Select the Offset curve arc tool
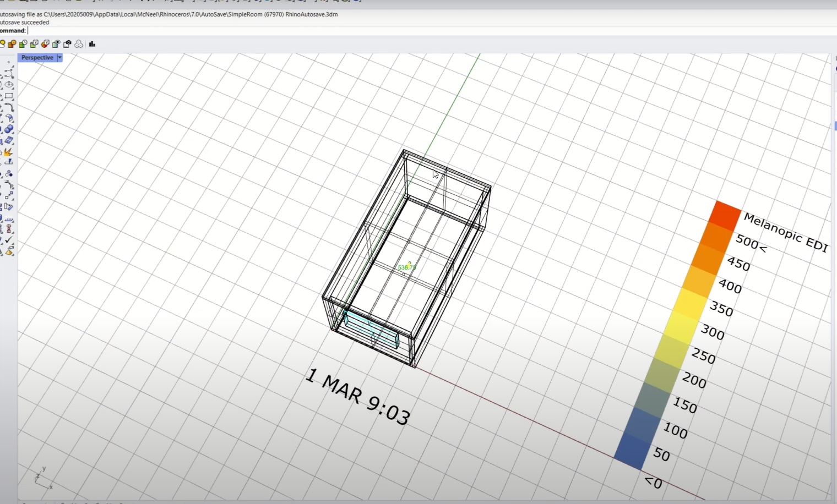Screen dimensions: 837x504 [x=9, y=185]
